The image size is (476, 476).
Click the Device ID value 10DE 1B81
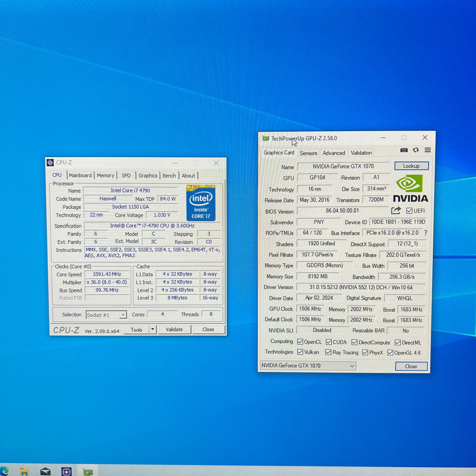[398, 222]
